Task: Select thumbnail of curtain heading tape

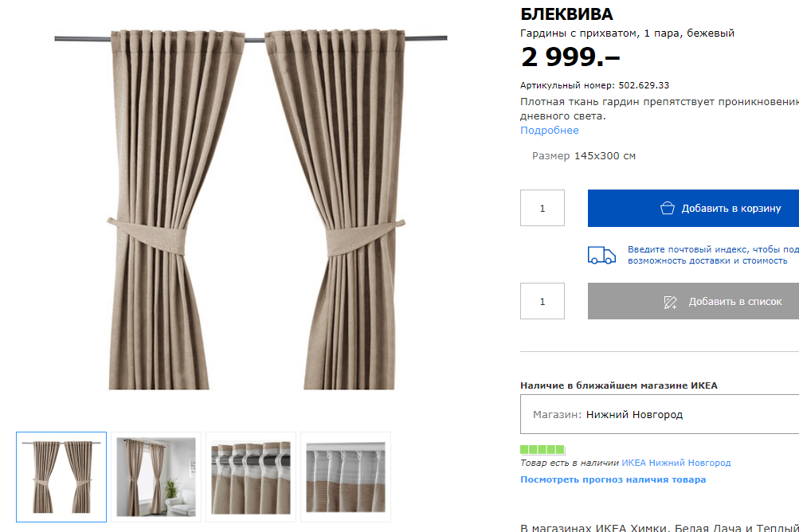Action: click(346, 477)
